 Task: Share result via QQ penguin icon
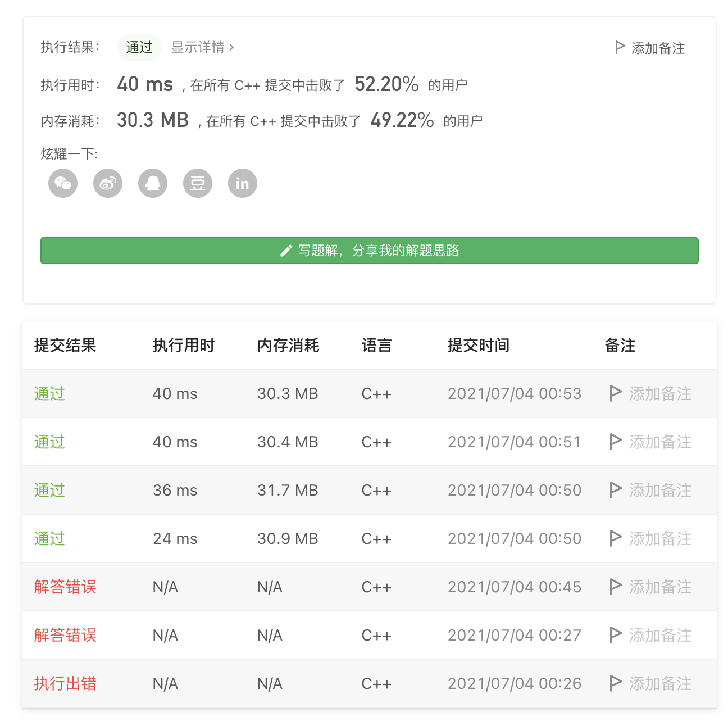[x=153, y=183]
